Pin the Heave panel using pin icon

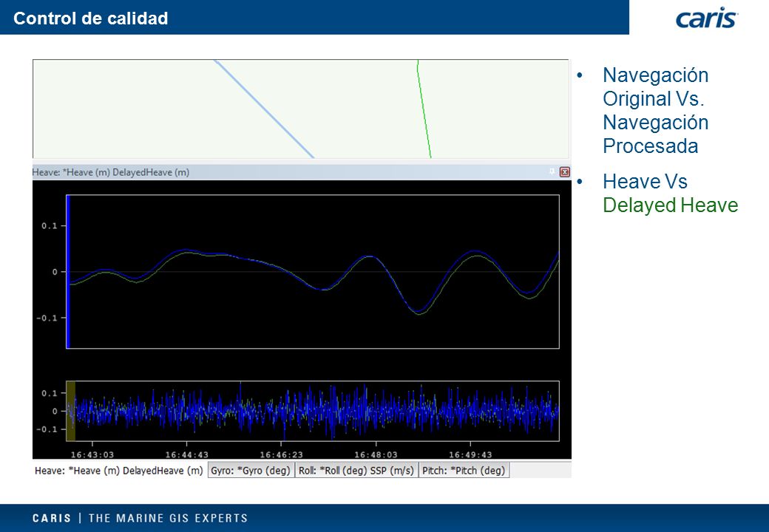[552, 171]
